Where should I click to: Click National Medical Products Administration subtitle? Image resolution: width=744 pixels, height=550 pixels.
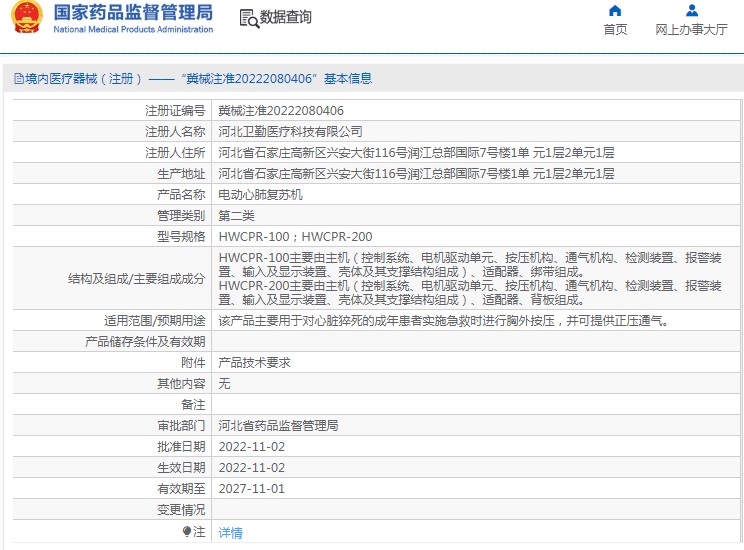pyautogui.click(x=133, y=29)
